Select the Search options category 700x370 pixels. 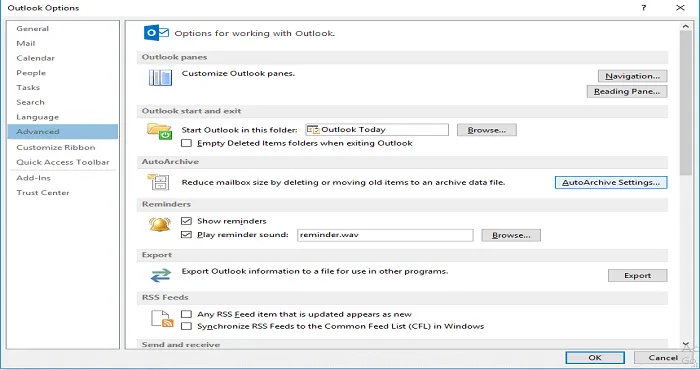click(x=63, y=102)
